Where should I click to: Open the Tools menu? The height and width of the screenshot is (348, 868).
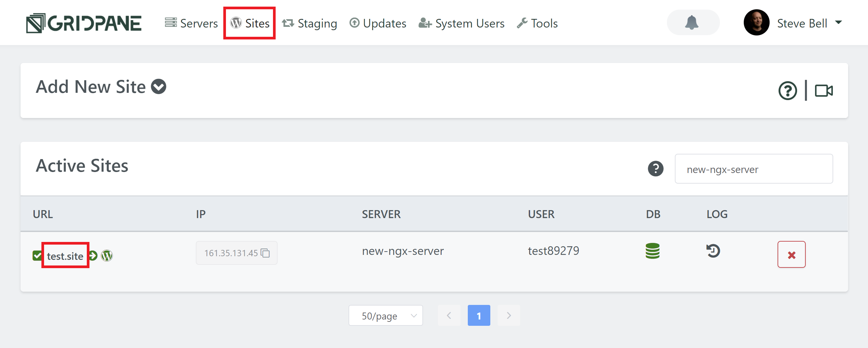537,23
